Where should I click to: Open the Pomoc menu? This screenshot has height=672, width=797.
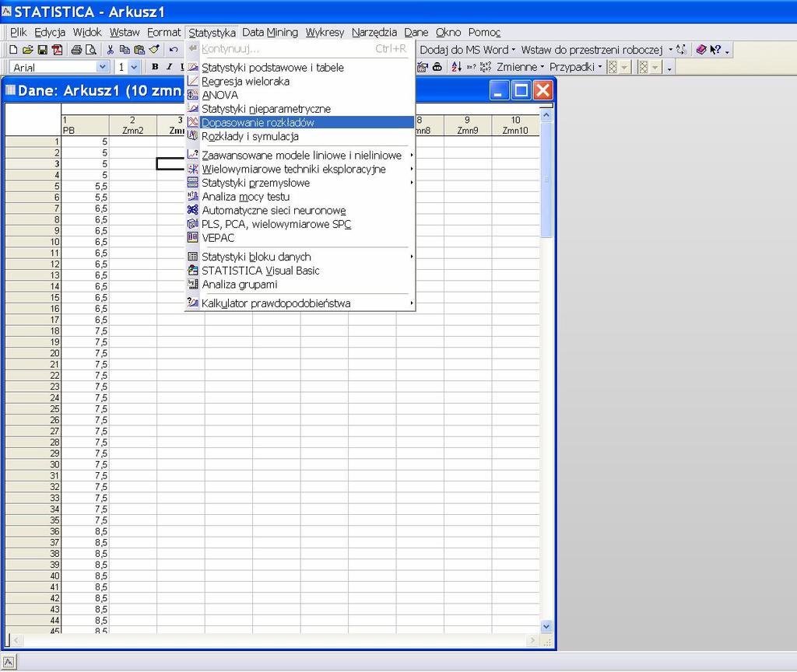[484, 33]
